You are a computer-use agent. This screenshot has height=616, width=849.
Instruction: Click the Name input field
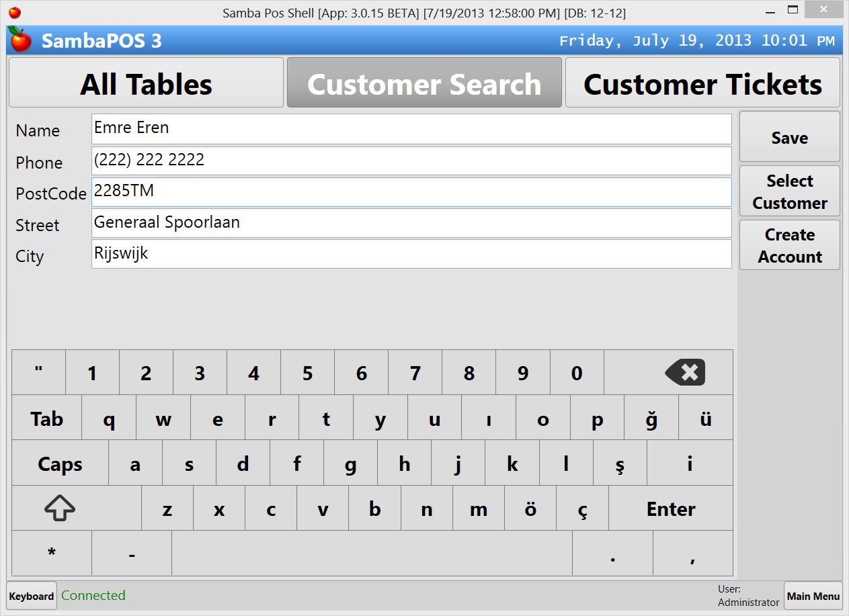[411, 128]
